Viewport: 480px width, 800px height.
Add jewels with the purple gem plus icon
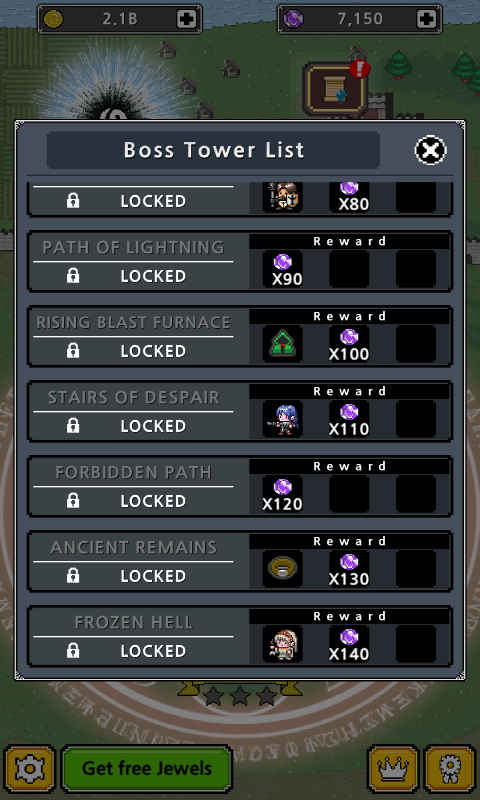426,19
